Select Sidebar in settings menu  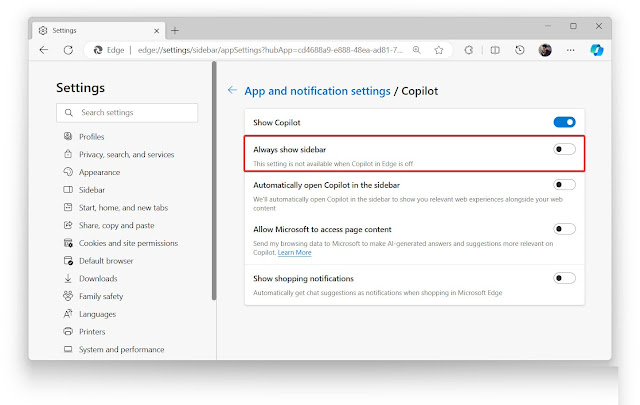[x=92, y=190]
